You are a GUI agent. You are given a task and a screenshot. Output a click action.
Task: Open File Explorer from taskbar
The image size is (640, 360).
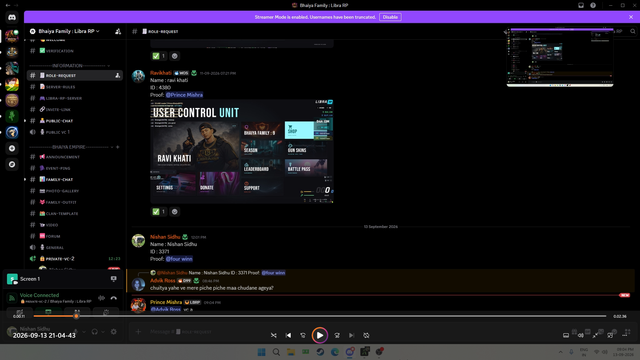click(291, 352)
